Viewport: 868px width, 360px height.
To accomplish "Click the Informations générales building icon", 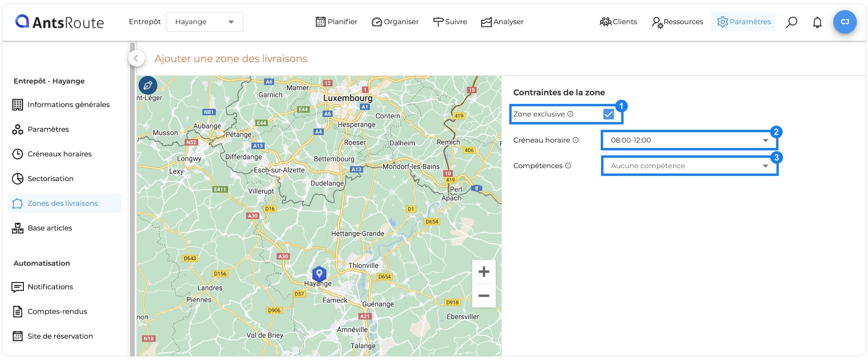I will pyautogui.click(x=17, y=105).
